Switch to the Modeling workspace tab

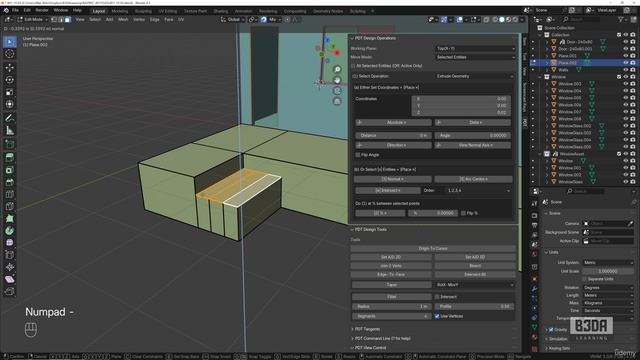120,11
